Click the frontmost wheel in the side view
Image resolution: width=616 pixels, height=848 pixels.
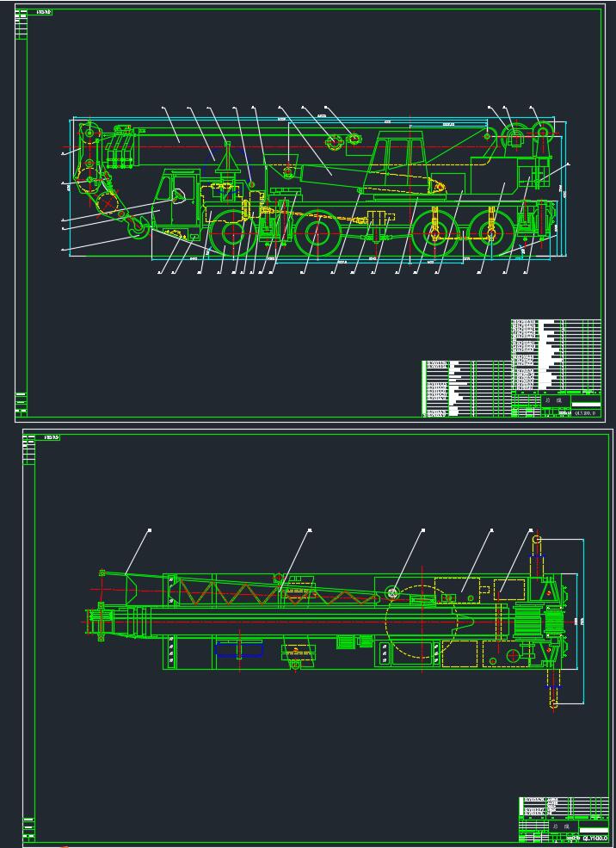[x=230, y=233]
